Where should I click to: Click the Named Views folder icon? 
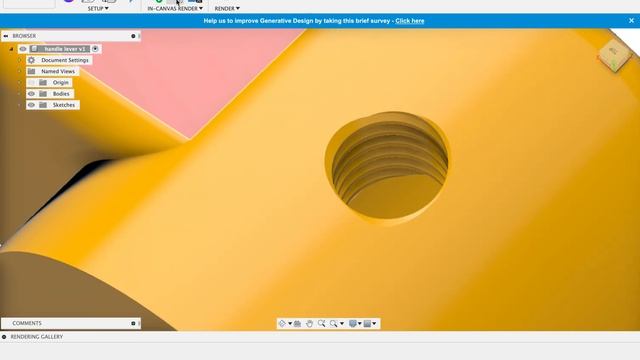tap(31, 71)
